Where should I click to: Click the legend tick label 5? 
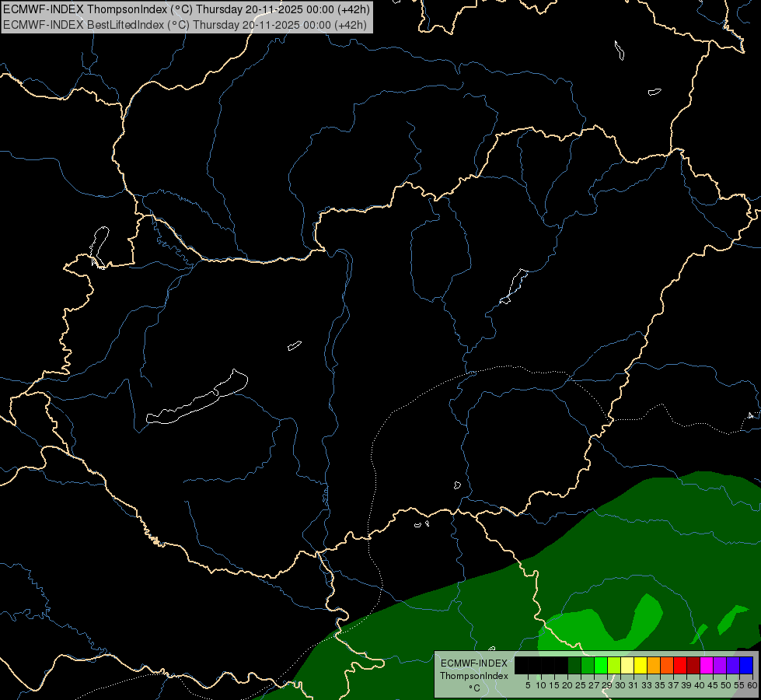click(x=528, y=685)
